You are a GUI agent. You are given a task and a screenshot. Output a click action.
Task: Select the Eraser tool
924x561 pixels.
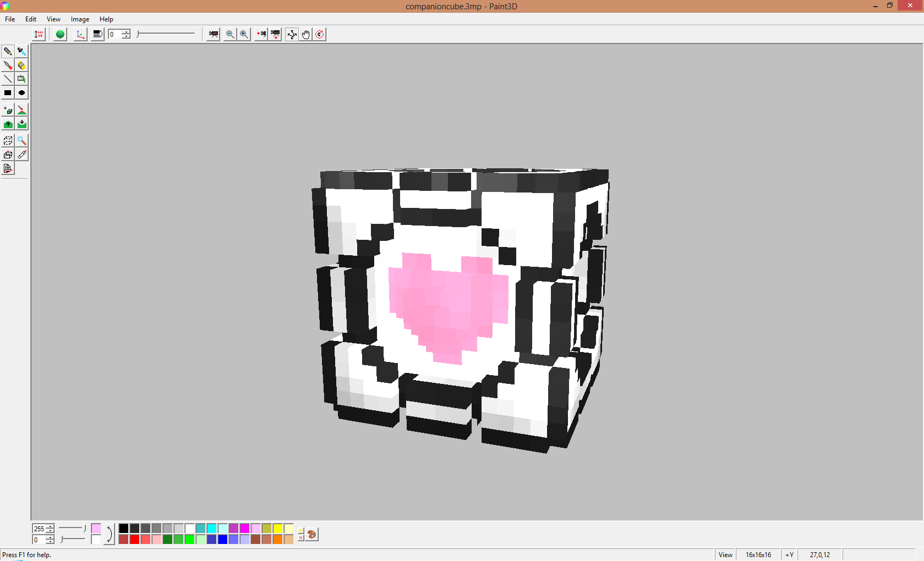coord(21,65)
